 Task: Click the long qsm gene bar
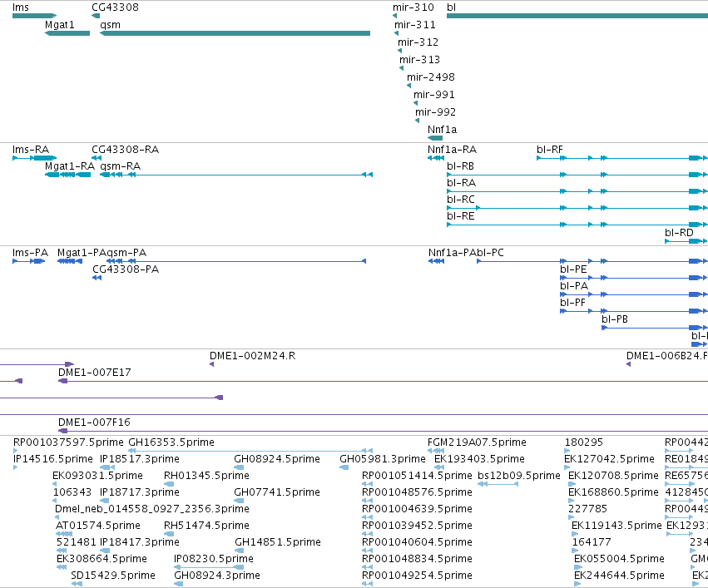(x=235, y=33)
